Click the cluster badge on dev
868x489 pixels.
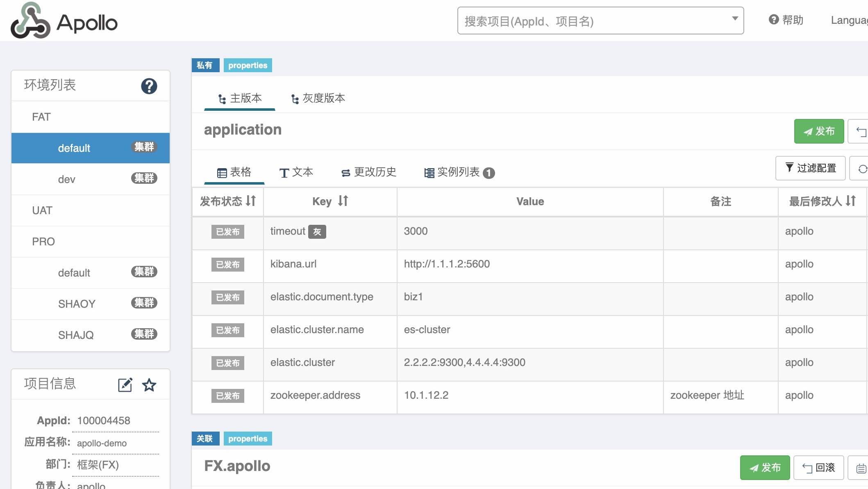(144, 178)
